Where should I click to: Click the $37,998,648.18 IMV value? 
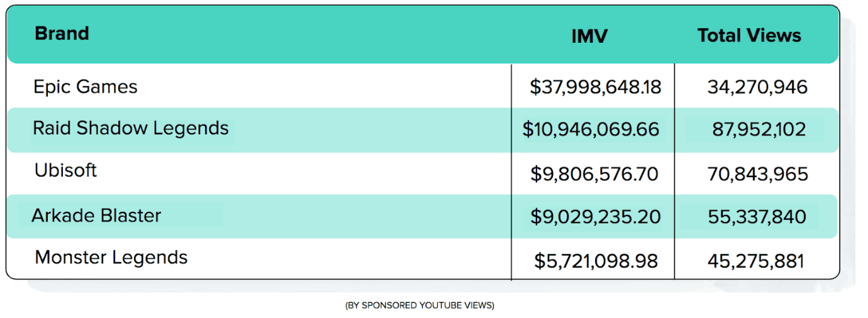click(x=595, y=87)
